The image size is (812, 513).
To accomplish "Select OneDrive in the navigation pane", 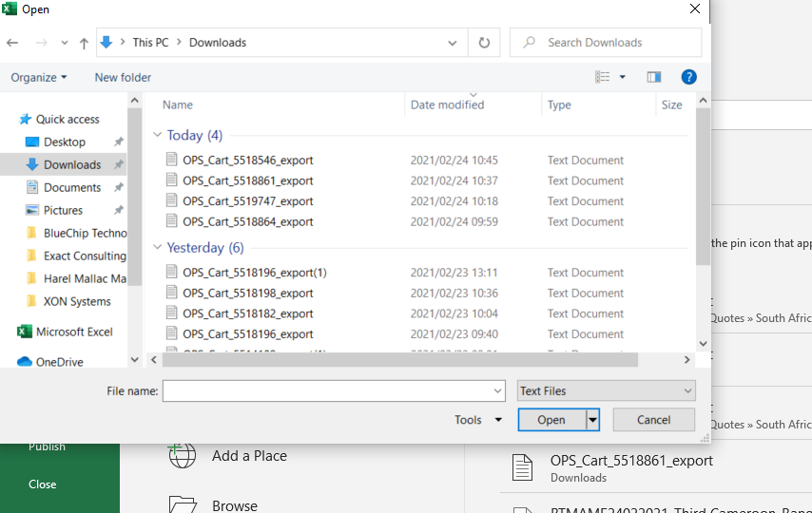I will pos(59,362).
